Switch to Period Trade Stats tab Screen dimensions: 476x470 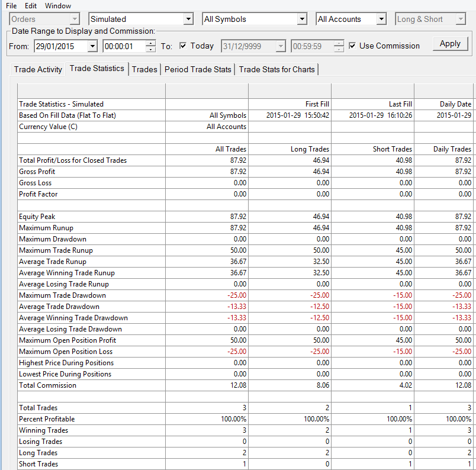pos(198,69)
